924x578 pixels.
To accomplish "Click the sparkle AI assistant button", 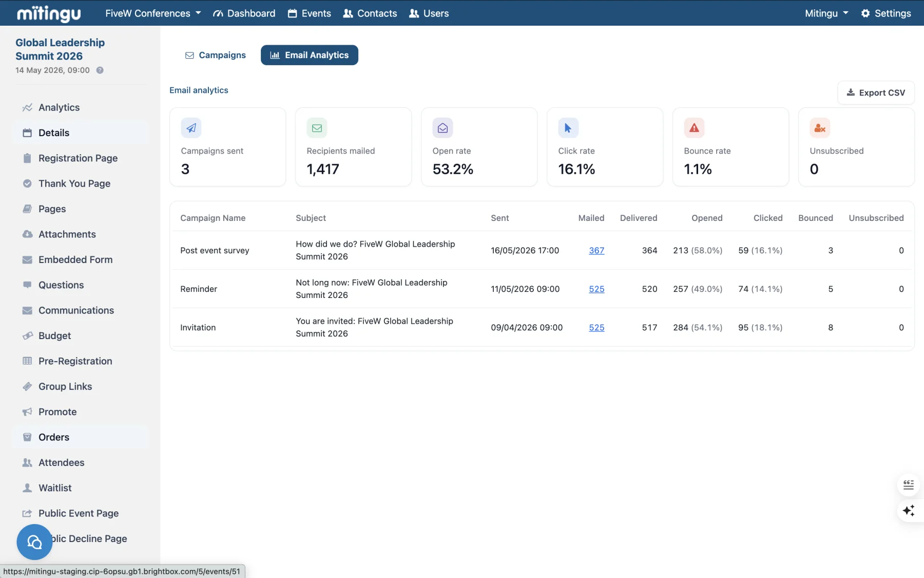I will coord(909,511).
